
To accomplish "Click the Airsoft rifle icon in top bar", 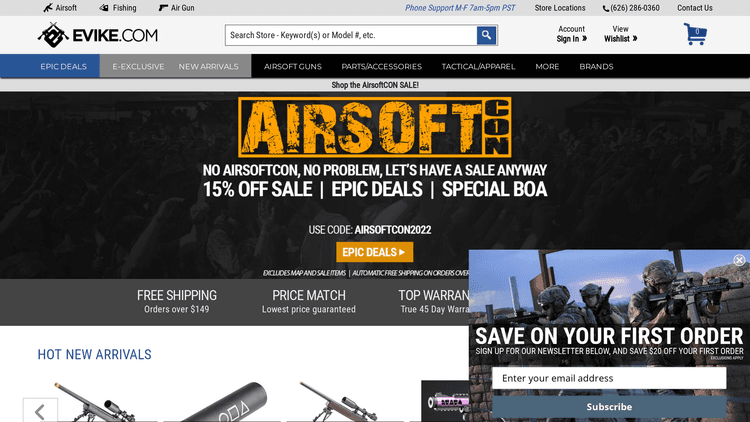I will click(x=48, y=8).
